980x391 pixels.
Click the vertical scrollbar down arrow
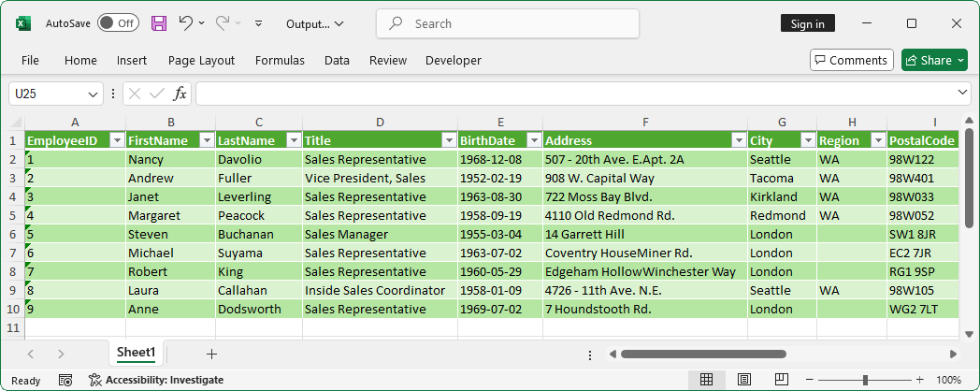point(969,334)
